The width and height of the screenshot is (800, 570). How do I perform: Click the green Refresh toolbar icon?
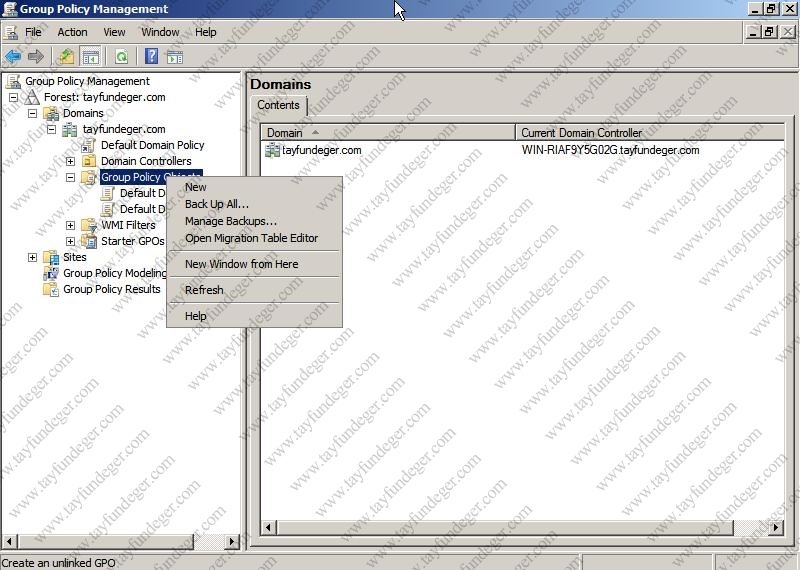coord(121,57)
